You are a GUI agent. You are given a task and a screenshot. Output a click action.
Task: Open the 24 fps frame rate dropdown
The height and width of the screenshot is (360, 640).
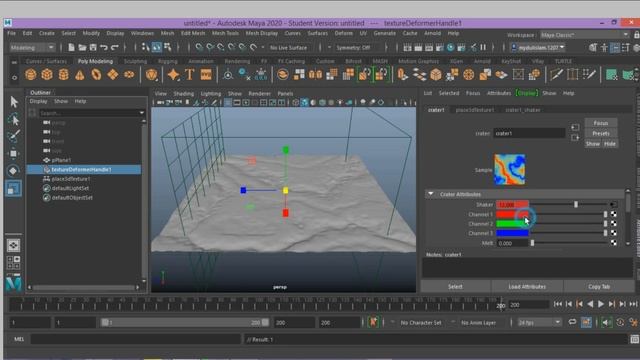point(539,322)
